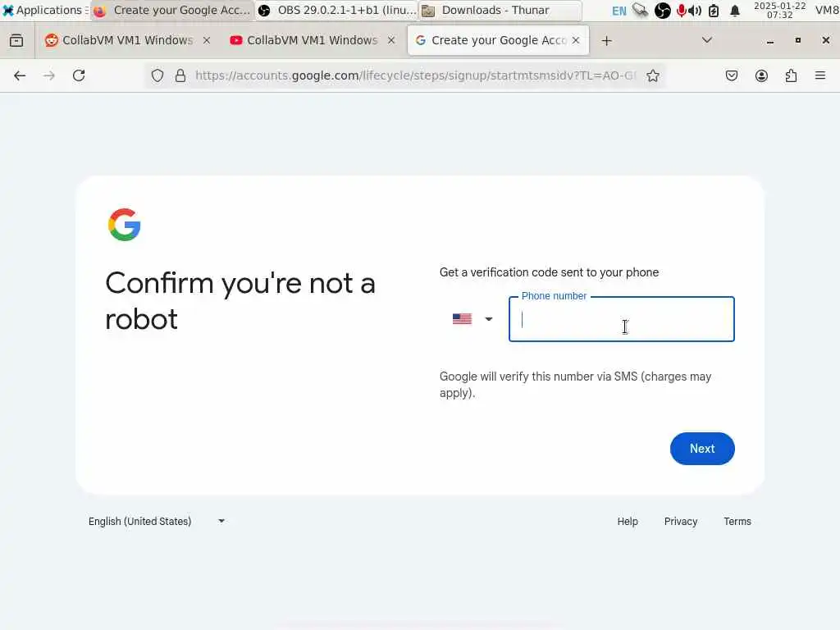Focus the Phone number field
The image size is (840, 630).
(x=622, y=319)
